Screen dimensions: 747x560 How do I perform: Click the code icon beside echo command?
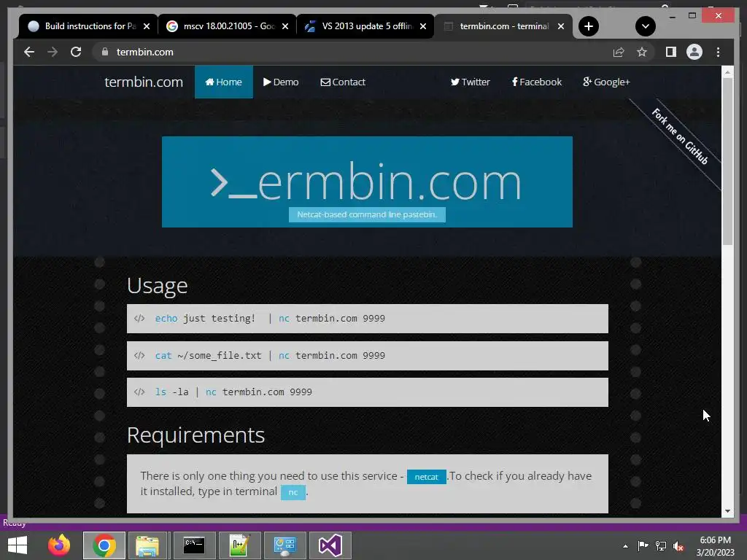click(x=139, y=319)
